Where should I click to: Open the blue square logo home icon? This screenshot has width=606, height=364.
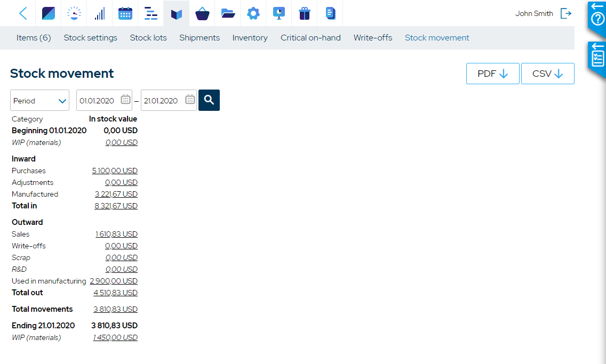pyautogui.click(x=49, y=13)
